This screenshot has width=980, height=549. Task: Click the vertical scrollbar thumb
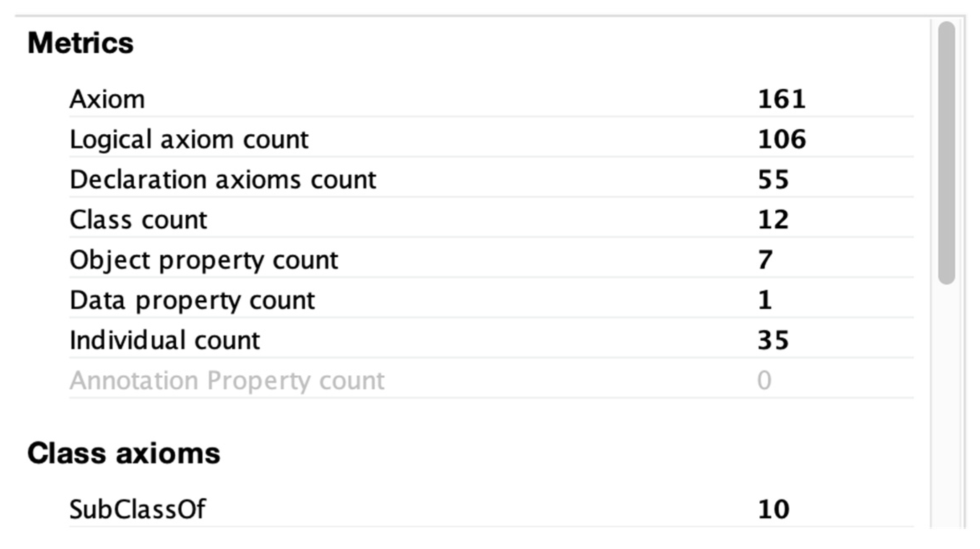pos(946,153)
